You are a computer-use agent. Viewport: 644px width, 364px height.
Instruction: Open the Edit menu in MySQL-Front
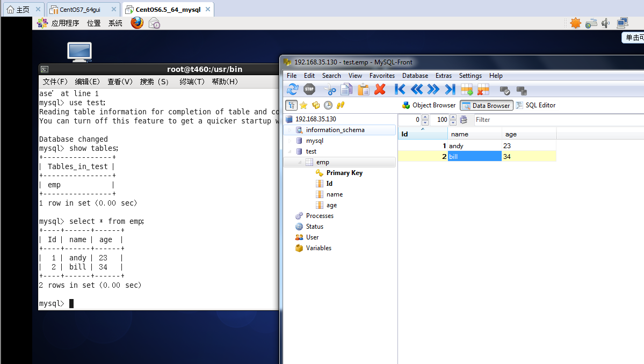(x=309, y=76)
